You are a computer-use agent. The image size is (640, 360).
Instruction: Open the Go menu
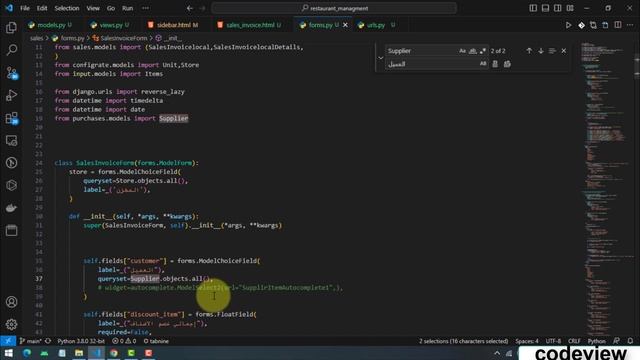pos(111,8)
